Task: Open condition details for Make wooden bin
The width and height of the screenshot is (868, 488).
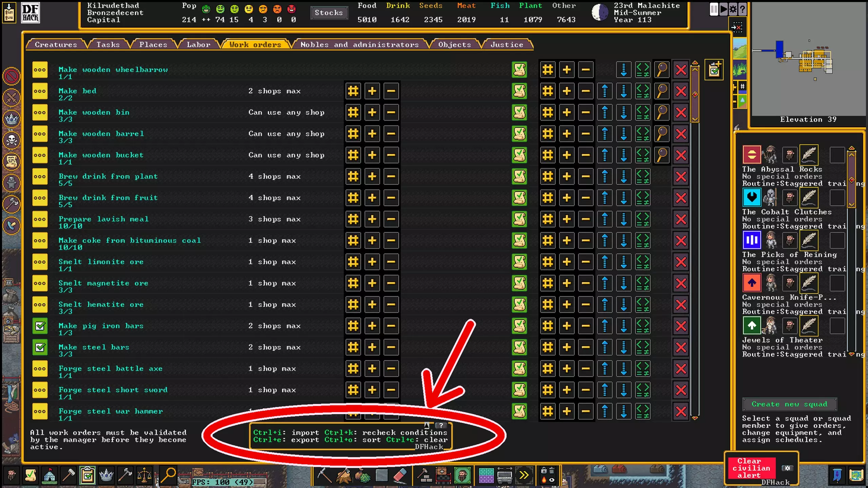Action: 662,112
